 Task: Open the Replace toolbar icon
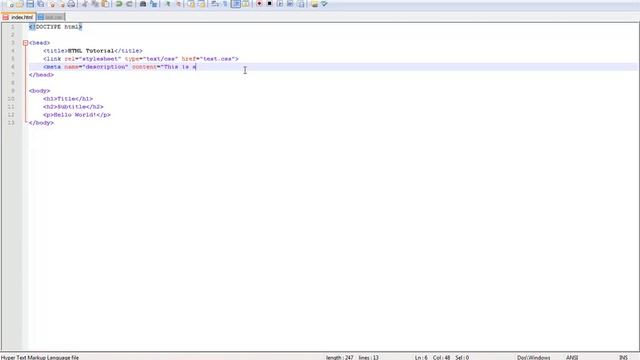tap(153, 4)
